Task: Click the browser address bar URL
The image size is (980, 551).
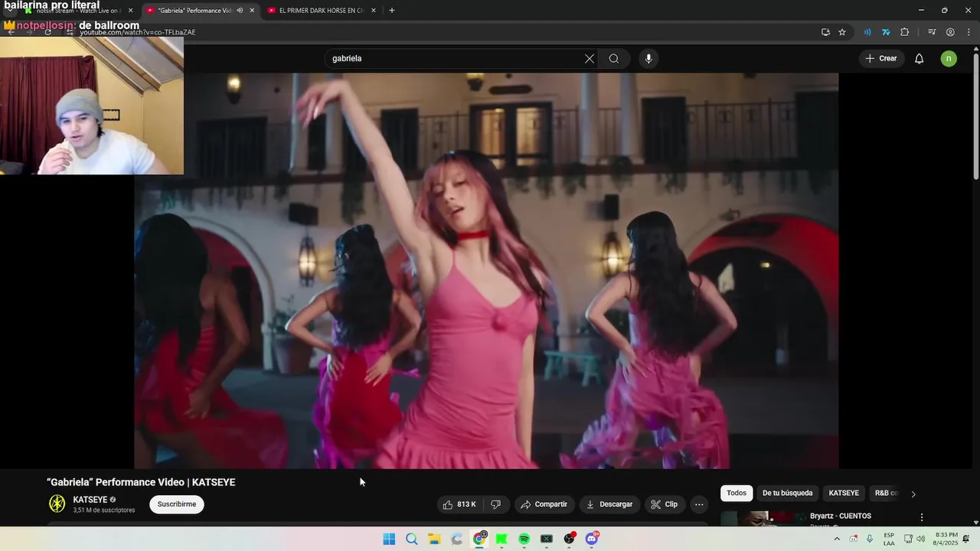Action: click(138, 32)
